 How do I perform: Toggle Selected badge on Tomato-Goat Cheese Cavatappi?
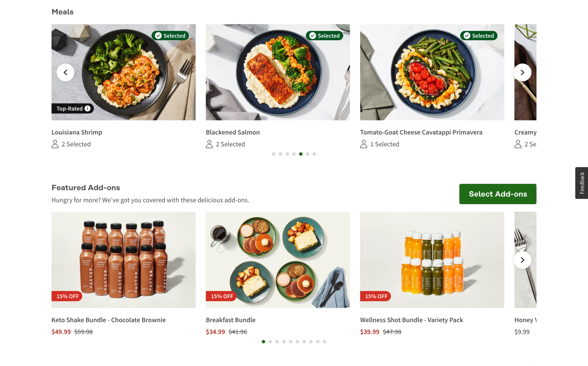479,36
